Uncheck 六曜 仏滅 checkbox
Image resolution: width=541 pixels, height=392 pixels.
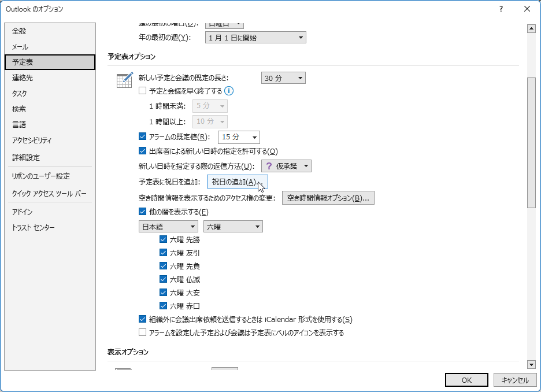coord(164,279)
